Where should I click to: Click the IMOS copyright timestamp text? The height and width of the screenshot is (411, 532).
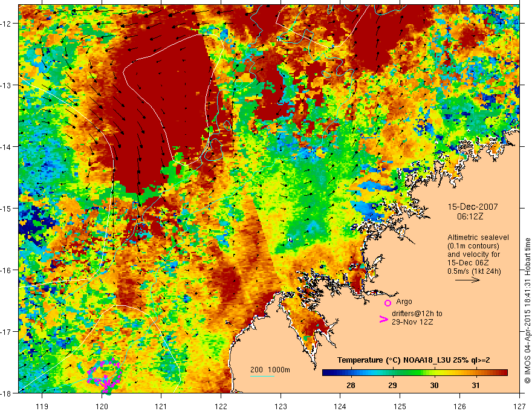527,311
